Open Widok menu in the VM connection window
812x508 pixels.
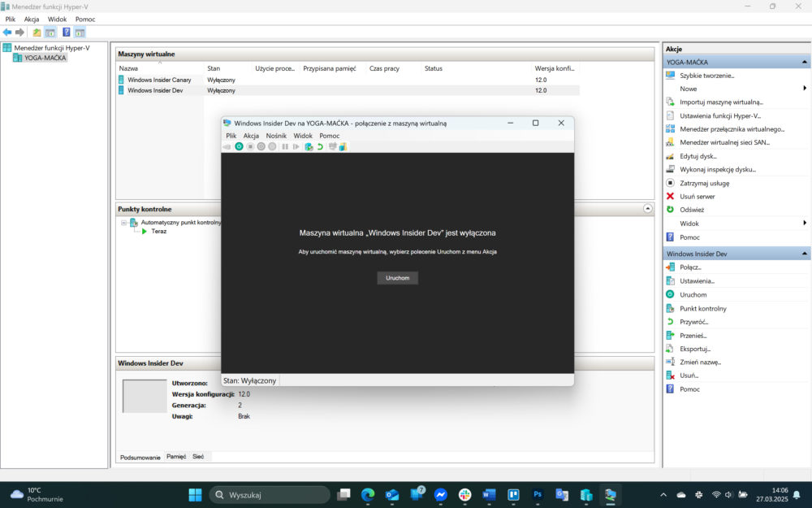click(x=303, y=135)
